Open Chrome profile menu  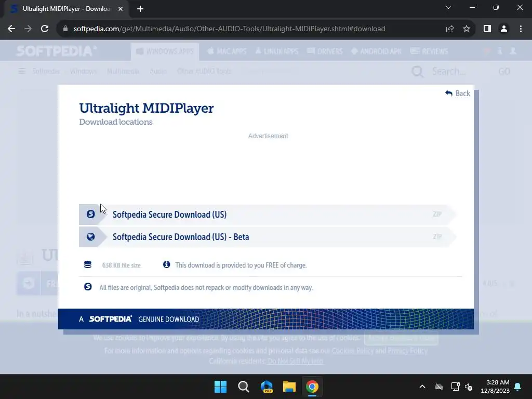(x=504, y=29)
